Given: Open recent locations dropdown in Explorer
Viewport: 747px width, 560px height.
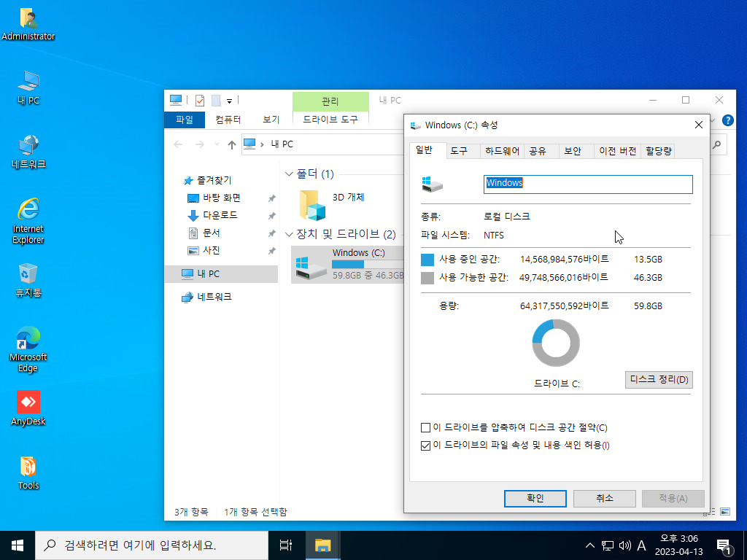Looking at the screenshot, I should pos(217,144).
